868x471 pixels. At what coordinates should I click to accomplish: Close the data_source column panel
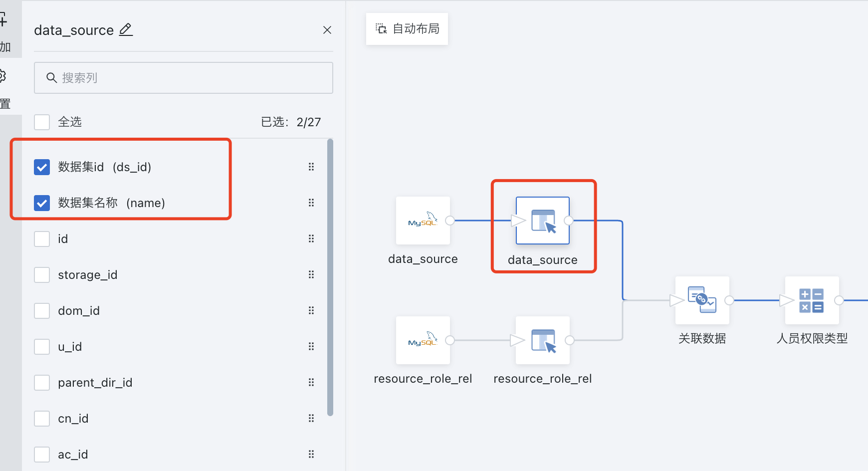[x=327, y=30]
